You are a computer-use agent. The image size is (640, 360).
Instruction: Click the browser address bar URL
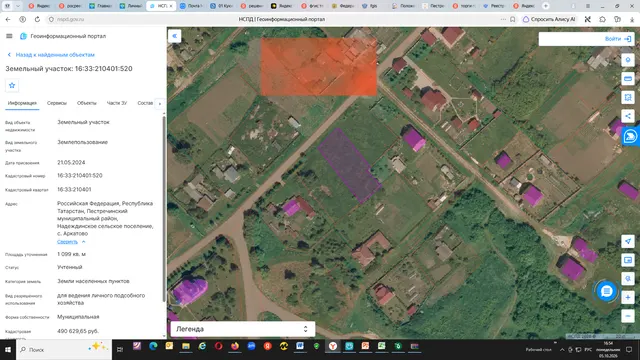coord(71,19)
